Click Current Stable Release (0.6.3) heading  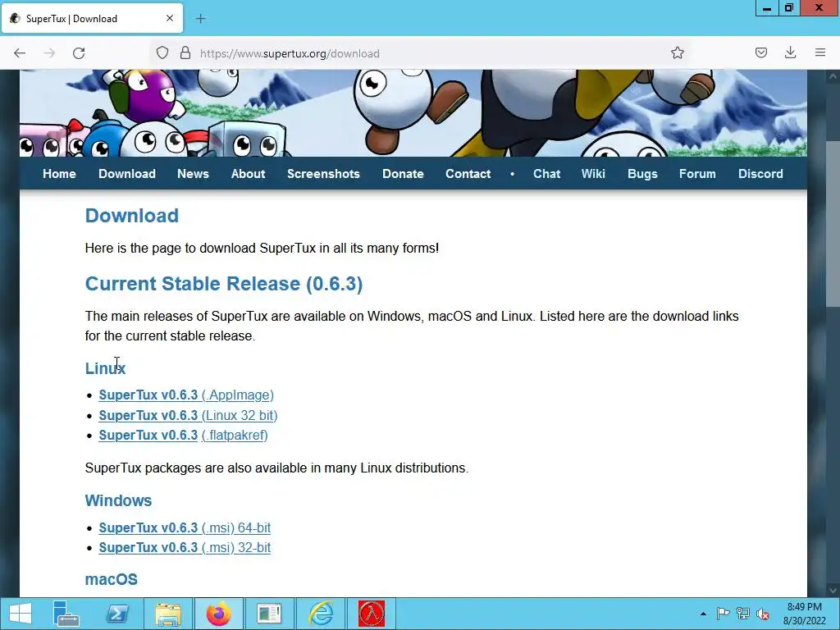coord(224,283)
